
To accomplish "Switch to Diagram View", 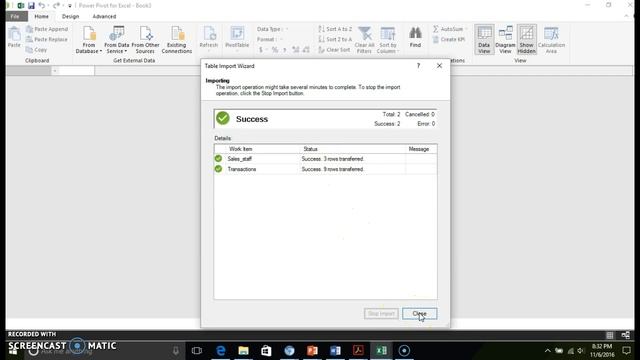I will (x=505, y=40).
